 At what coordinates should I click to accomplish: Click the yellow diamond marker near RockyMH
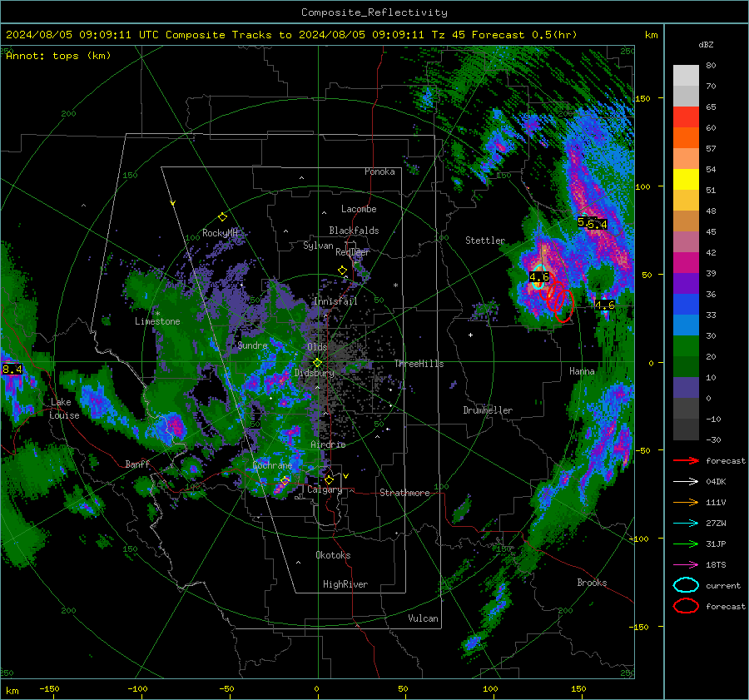pos(222,217)
